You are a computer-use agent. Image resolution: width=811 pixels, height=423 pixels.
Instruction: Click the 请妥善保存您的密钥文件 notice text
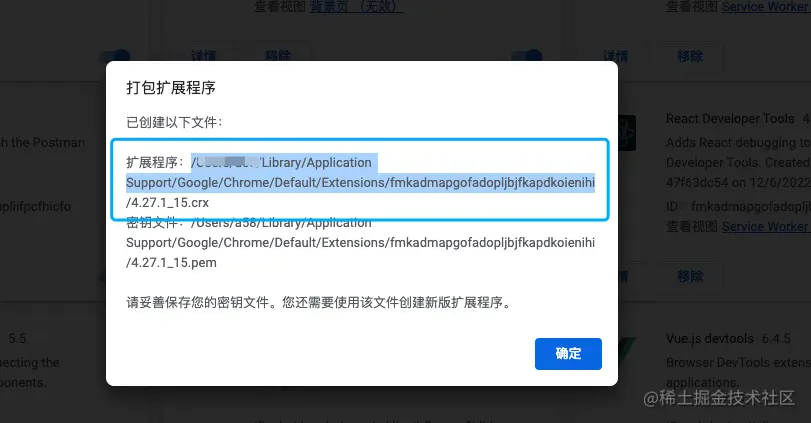pyautogui.click(x=319, y=303)
